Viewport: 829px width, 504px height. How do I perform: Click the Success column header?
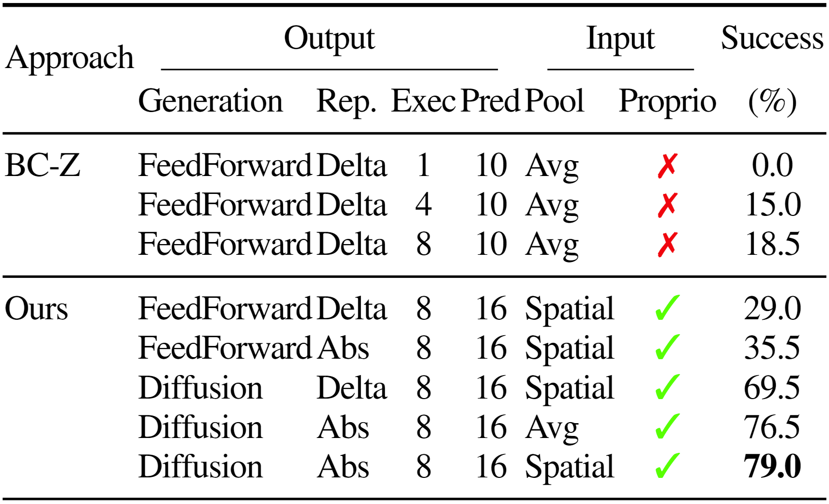point(772,38)
